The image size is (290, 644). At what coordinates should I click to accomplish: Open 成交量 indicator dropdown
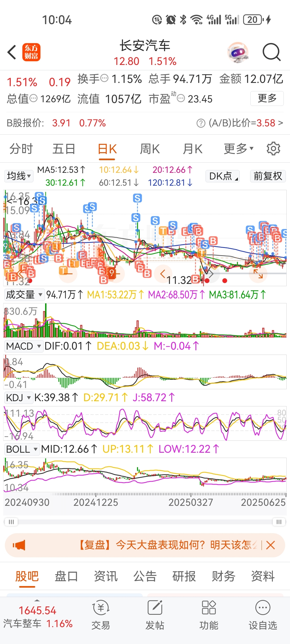point(24,295)
